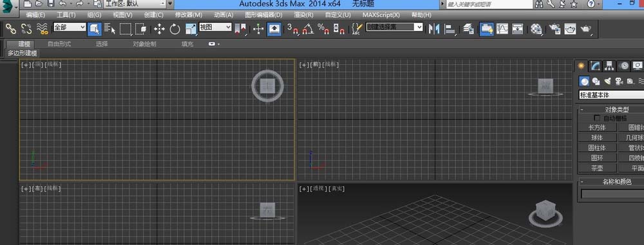
Task: Open the 工具(T) menu
Action: point(66,15)
